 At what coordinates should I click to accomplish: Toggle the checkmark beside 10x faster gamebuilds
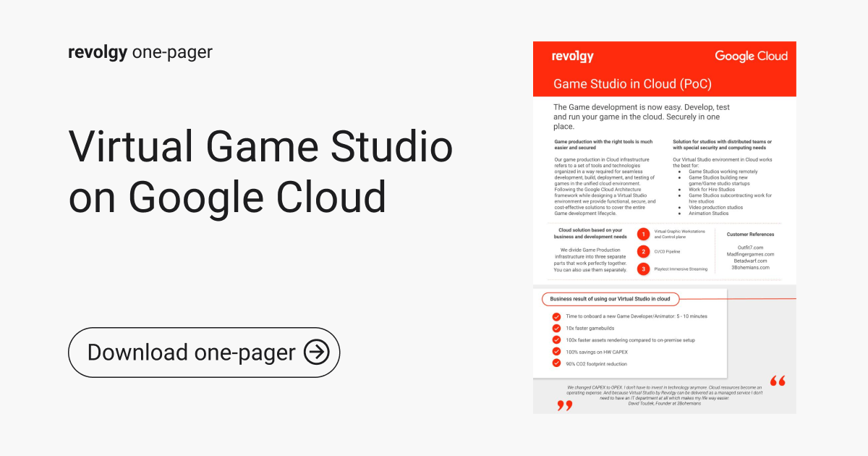(556, 328)
